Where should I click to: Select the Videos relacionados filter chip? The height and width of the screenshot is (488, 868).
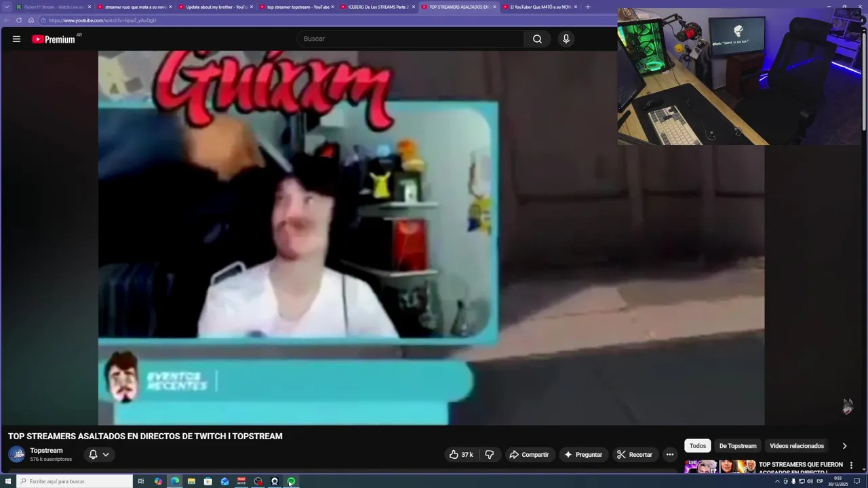pos(797,446)
